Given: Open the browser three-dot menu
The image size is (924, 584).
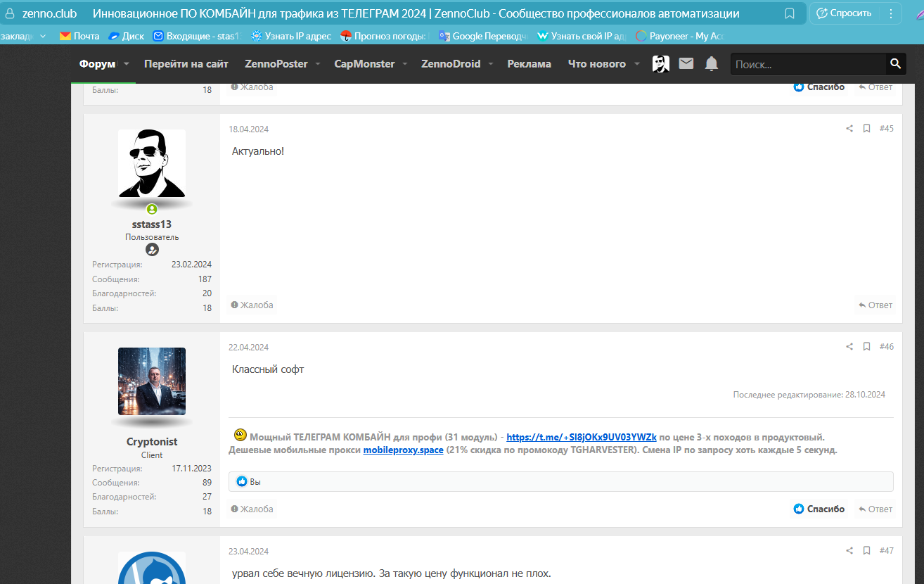Looking at the screenshot, I should pyautogui.click(x=891, y=13).
